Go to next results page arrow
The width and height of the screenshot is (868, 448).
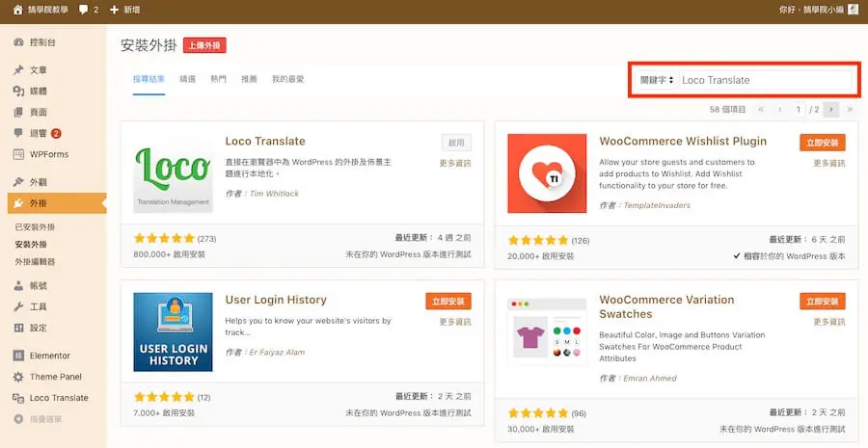click(x=831, y=110)
